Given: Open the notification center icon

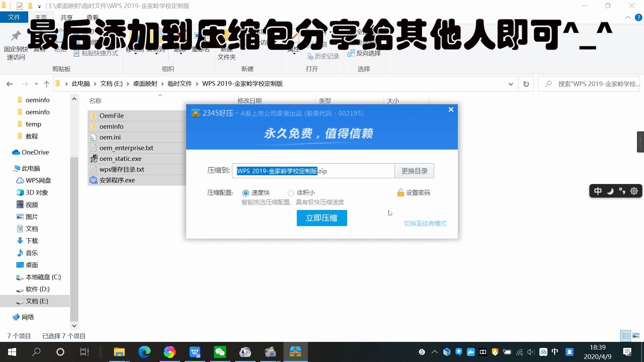Looking at the screenshot, I should coord(627,352).
